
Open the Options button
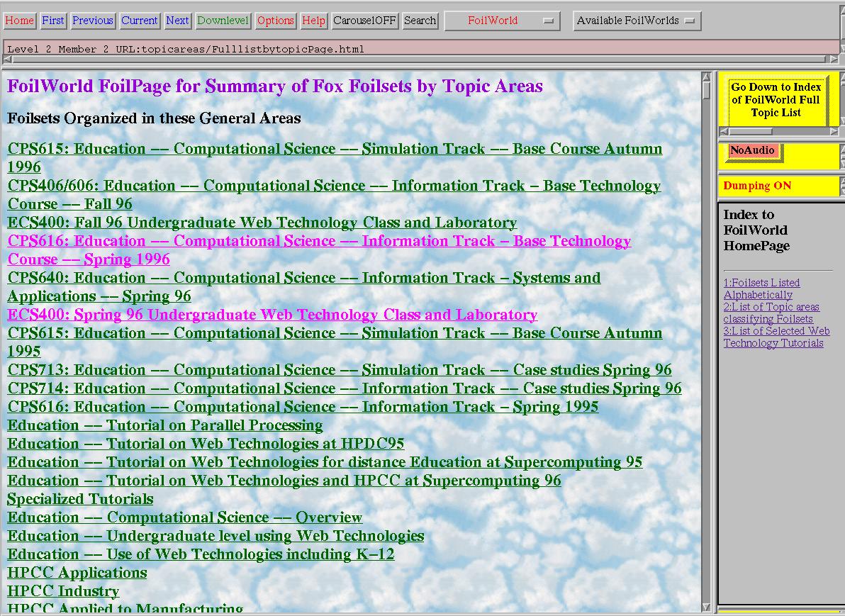pos(275,21)
